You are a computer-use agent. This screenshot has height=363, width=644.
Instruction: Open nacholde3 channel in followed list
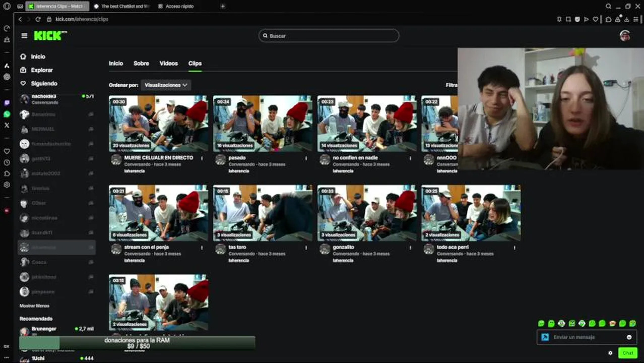coord(56,99)
